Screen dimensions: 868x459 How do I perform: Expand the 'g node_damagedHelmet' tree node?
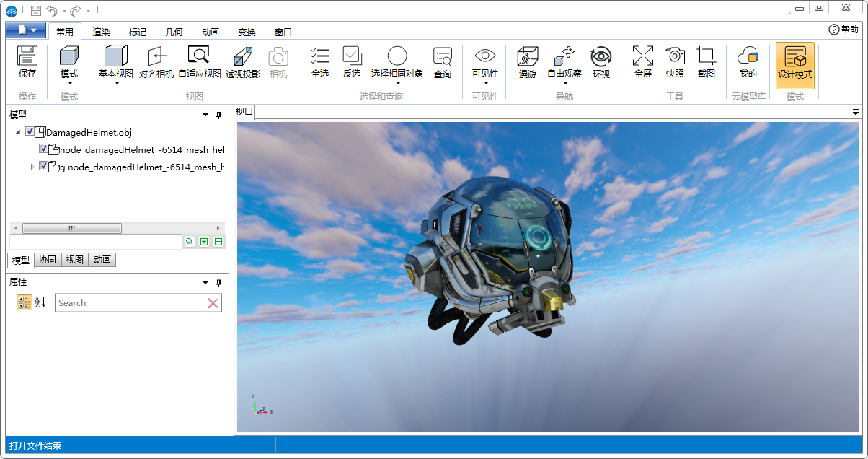coord(32,167)
